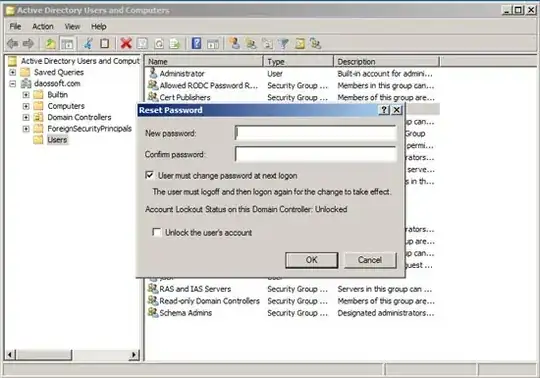This screenshot has width=540, height=378.
Task: Click the Filter funnel toolbar icon
Action: pyautogui.click(x=283, y=44)
